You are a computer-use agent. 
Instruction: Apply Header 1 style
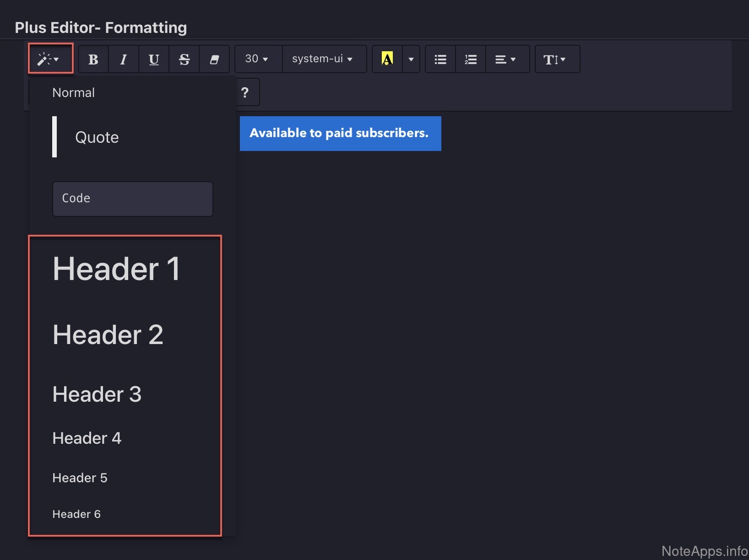click(117, 269)
